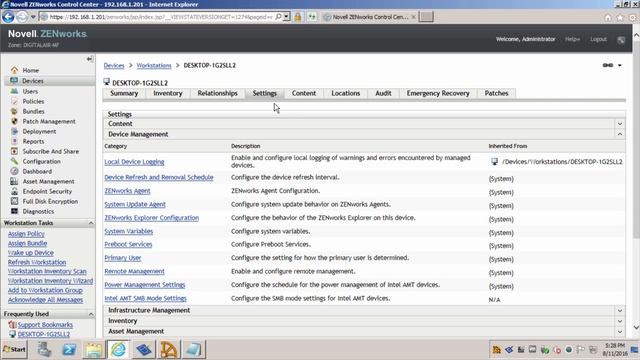Collapse the left navigation pane arrow
The image size is (640, 360).
(x=89, y=59)
